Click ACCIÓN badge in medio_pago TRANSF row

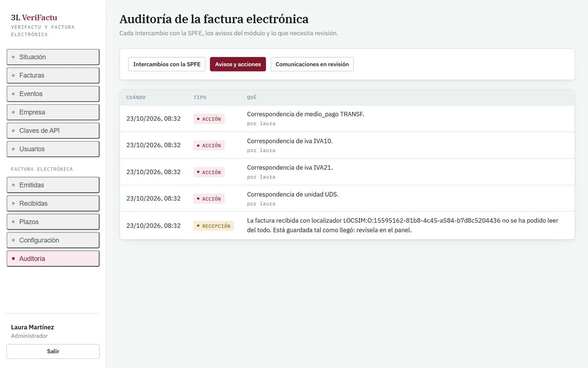coord(209,119)
